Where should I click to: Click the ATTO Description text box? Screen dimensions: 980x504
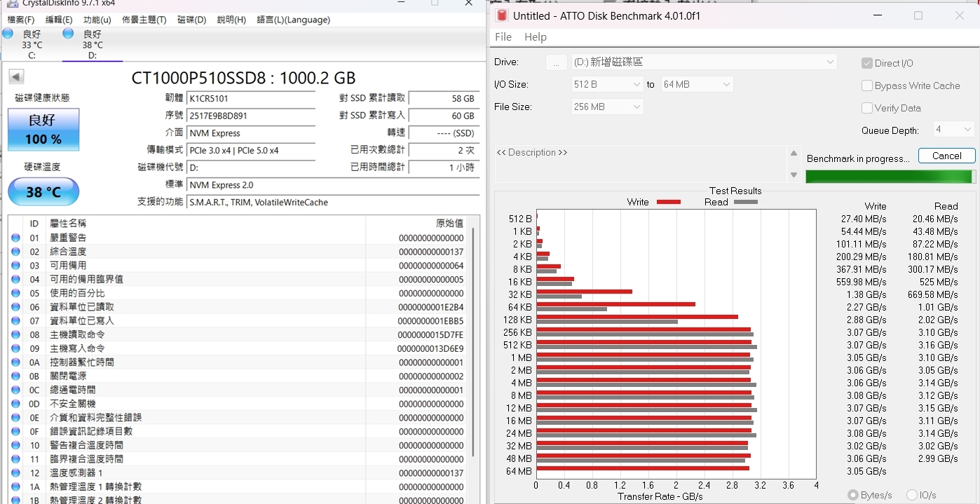click(x=641, y=164)
